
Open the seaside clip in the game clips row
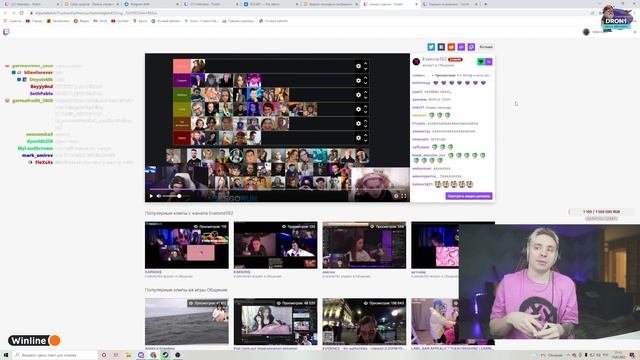pyautogui.click(x=187, y=321)
